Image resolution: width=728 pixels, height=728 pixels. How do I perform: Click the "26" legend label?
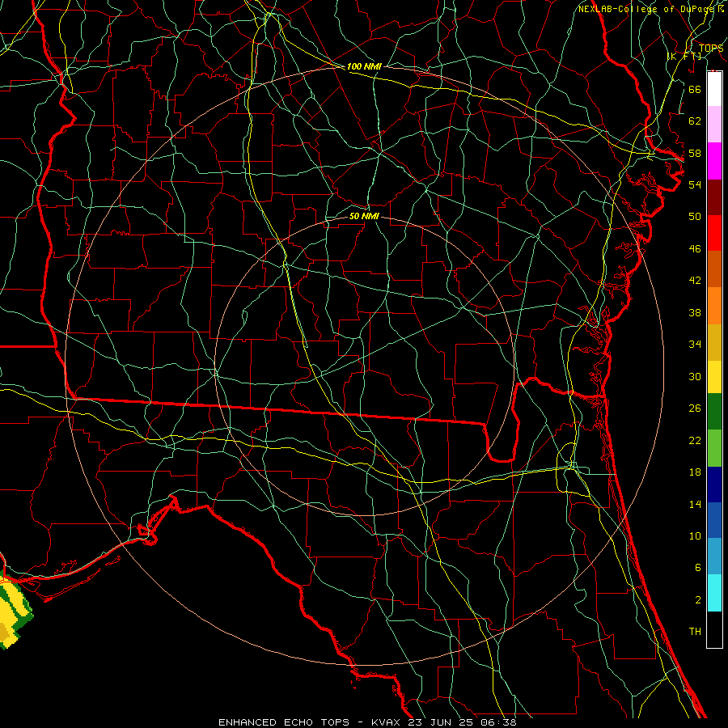pos(695,408)
